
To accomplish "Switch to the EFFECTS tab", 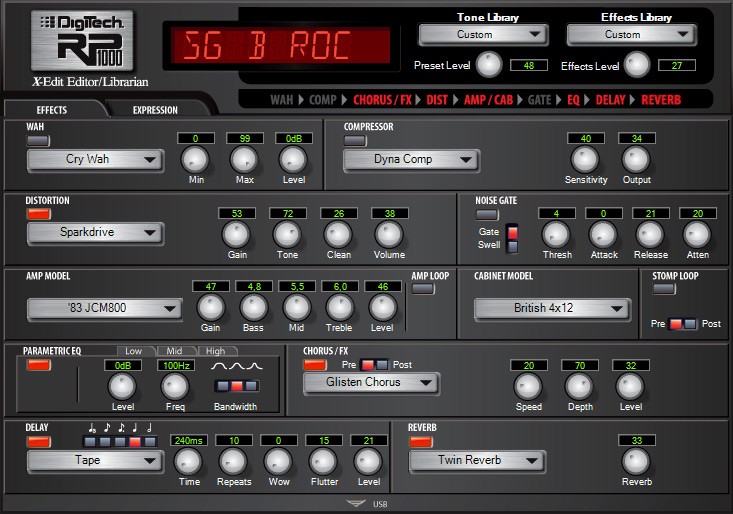I will (x=52, y=110).
